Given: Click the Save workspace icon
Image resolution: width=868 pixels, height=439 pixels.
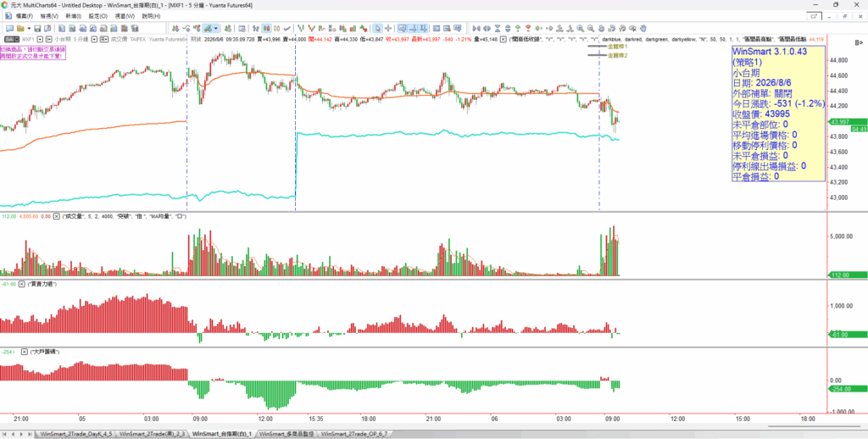Looking at the screenshot, I should tap(37, 28).
